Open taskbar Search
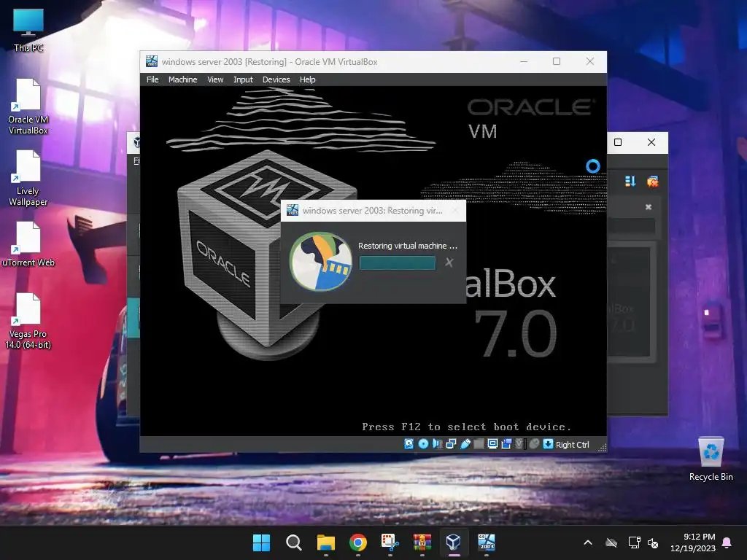 point(293,542)
